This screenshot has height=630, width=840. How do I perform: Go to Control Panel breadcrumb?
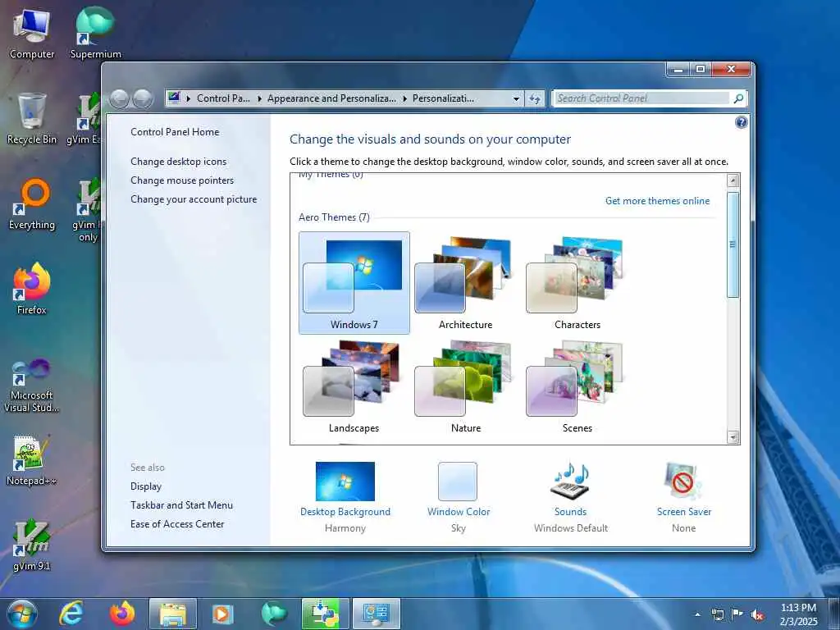(x=223, y=98)
